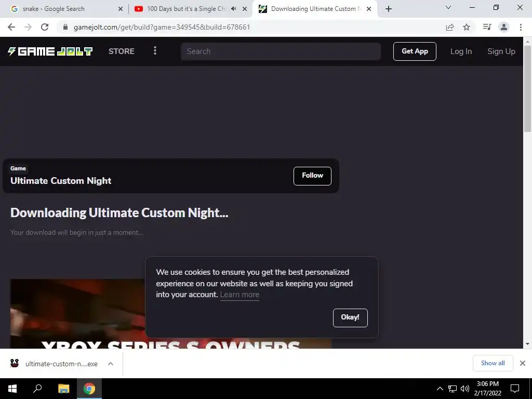Share this page using the share icon
532x399 pixels.
(x=450, y=27)
